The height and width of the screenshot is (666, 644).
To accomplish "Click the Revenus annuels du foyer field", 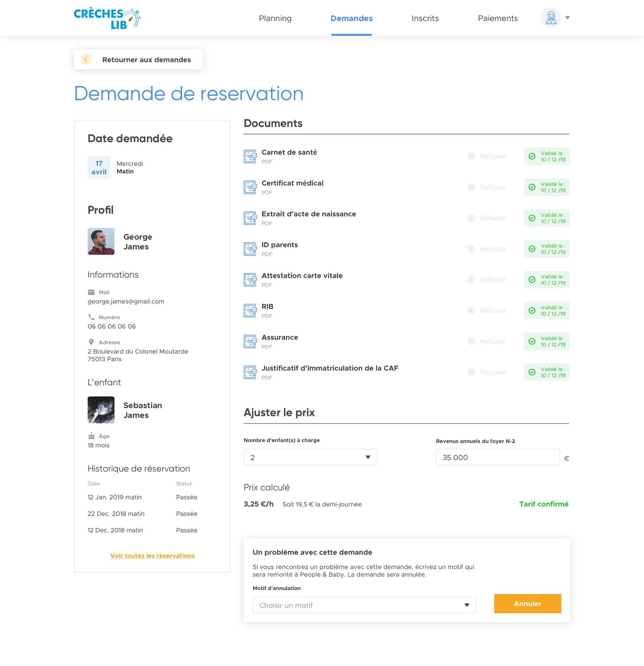I will 498,458.
